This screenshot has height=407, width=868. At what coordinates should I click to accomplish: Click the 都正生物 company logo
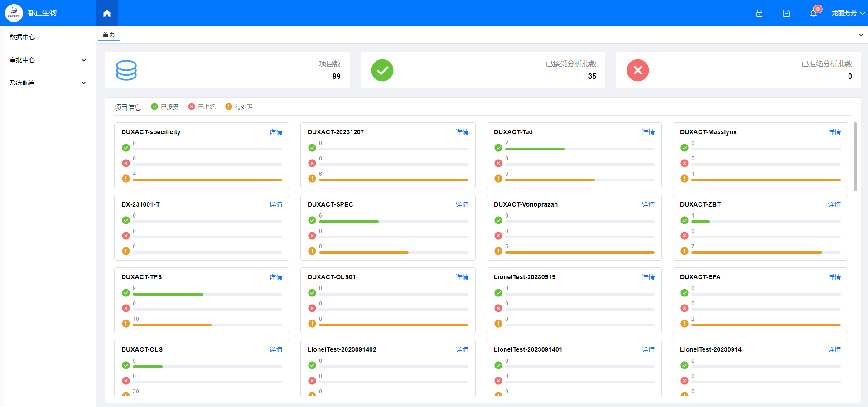[14, 13]
